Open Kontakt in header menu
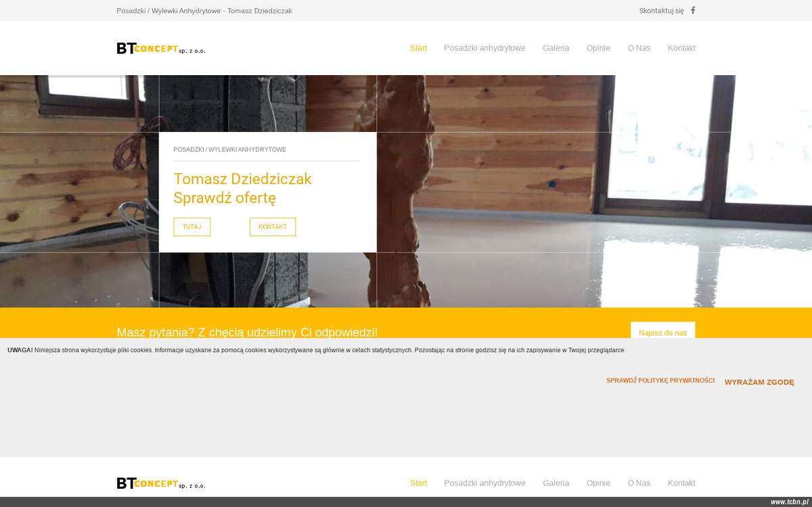 [681, 48]
